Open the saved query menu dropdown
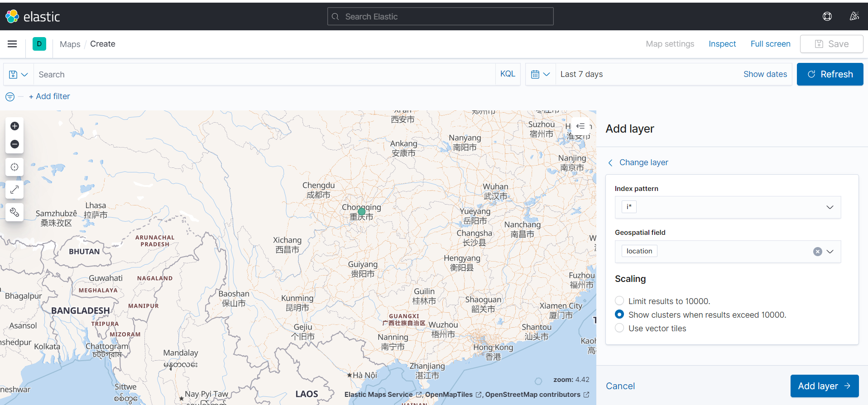Screen dimensions: 868x405 pyautogui.click(x=19, y=75)
